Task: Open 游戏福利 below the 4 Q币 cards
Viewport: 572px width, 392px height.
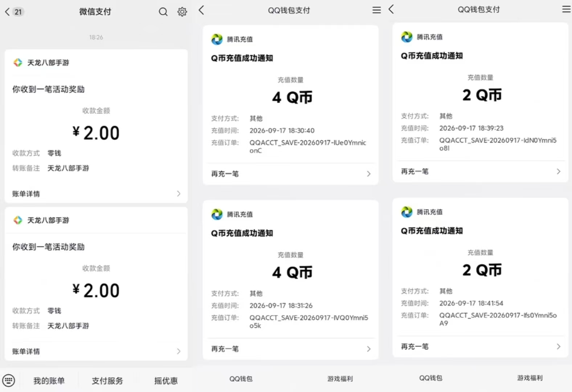Action: pyautogui.click(x=340, y=379)
